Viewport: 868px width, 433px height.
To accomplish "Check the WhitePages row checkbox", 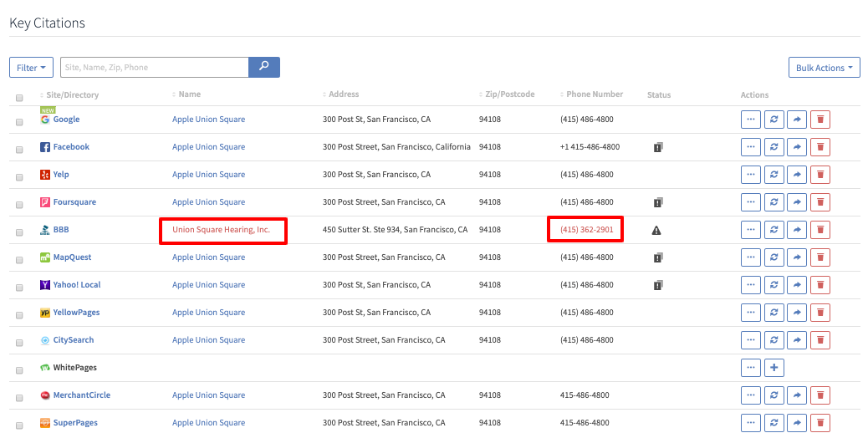I will click(19, 370).
